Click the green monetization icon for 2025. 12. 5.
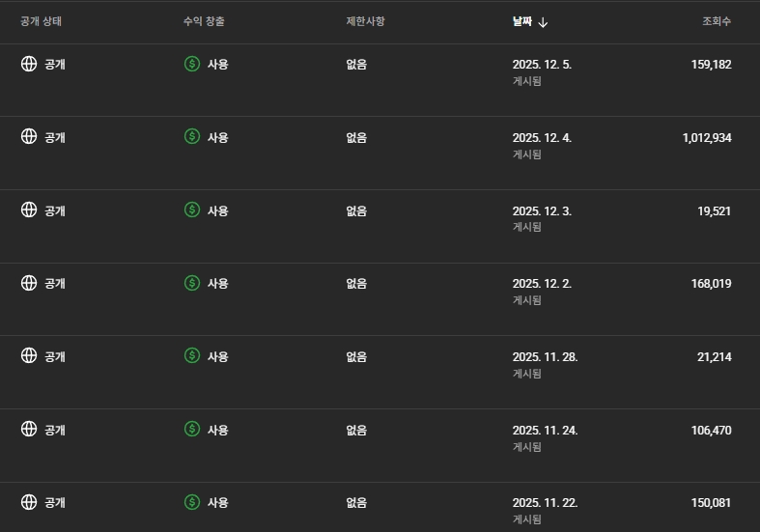The width and height of the screenshot is (760, 532). tap(192, 64)
